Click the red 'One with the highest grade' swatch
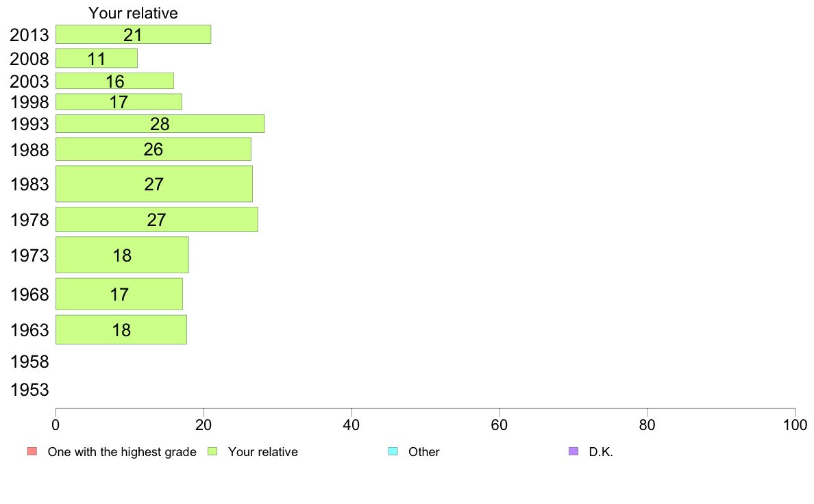 [x=32, y=451]
